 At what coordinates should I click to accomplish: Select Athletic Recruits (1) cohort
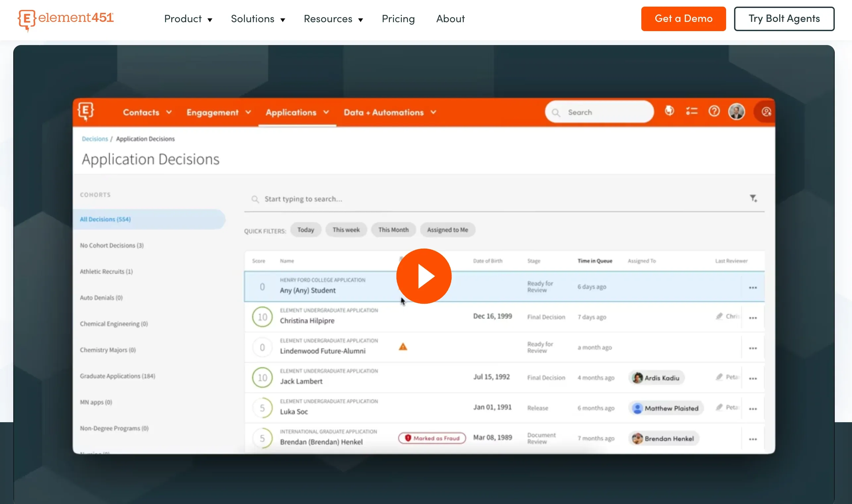click(x=106, y=272)
